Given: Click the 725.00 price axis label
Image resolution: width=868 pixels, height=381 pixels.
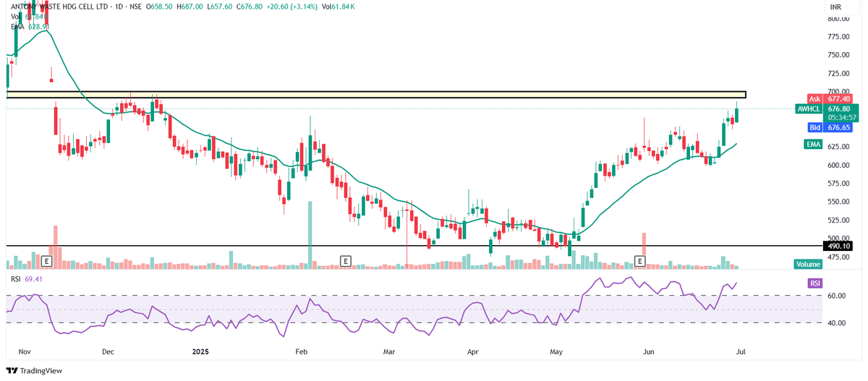Looking at the screenshot, I should coord(839,73).
